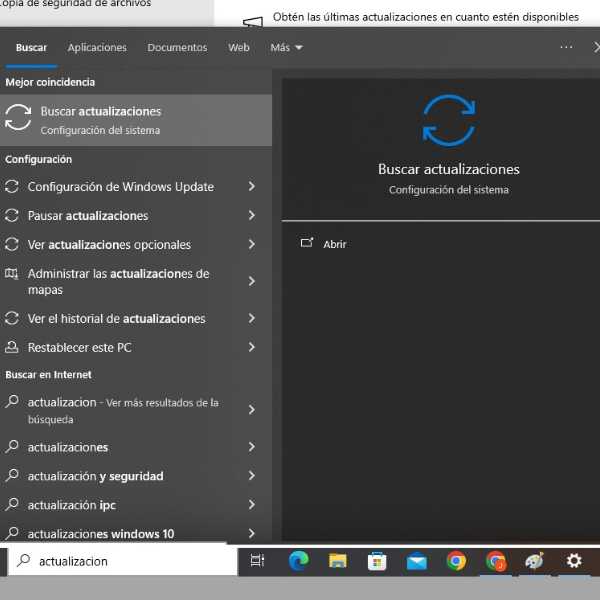Switch to the Documentos search tab
Screen dimensions: 600x600
(177, 48)
